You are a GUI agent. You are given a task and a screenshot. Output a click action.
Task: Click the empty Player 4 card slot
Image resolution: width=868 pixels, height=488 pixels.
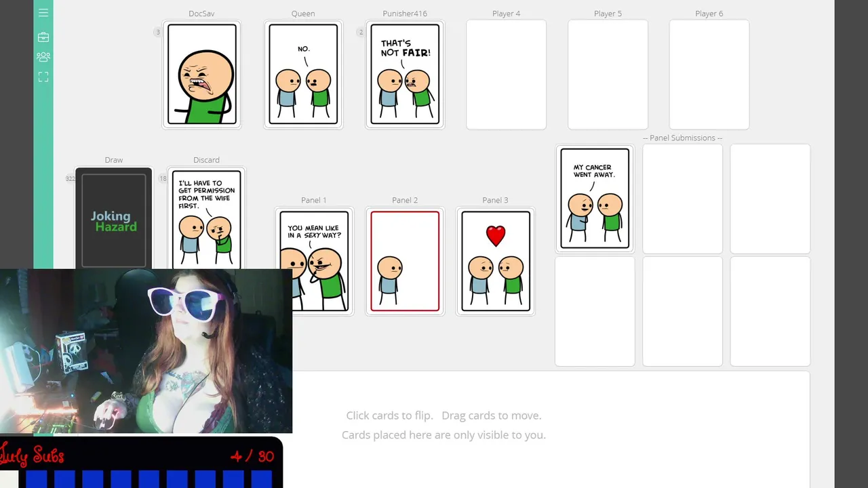[x=506, y=75]
